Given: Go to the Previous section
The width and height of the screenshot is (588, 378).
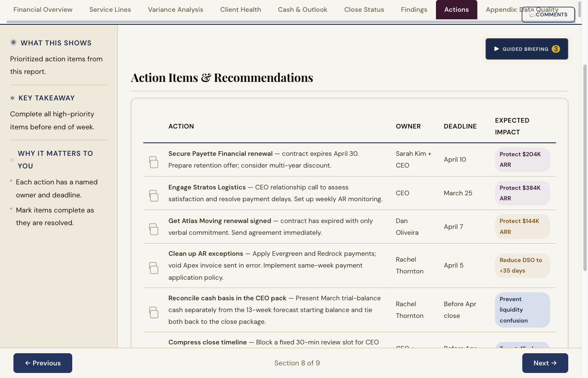Looking at the screenshot, I should click(43, 363).
